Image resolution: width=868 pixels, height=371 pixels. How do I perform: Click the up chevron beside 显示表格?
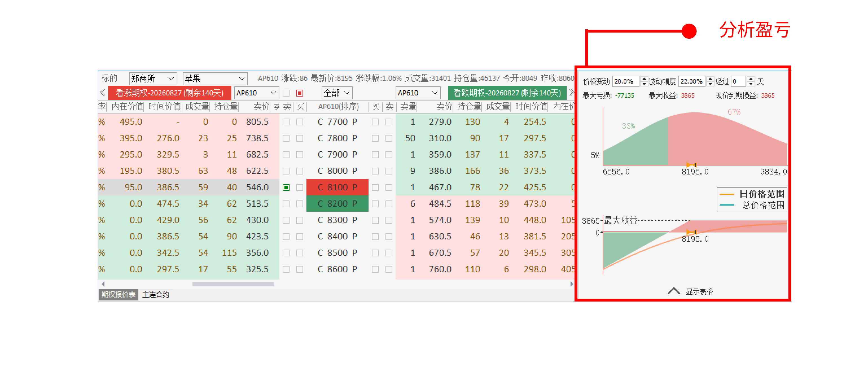click(x=673, y=291)
